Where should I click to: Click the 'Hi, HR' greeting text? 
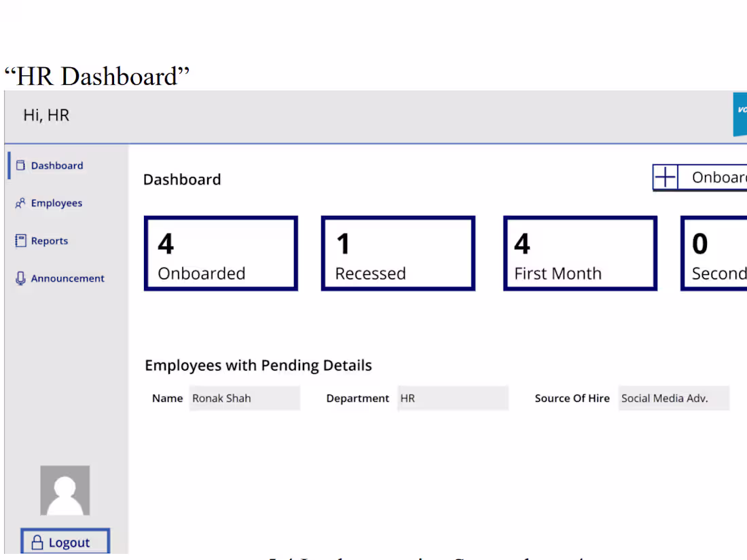click(47, 115)
